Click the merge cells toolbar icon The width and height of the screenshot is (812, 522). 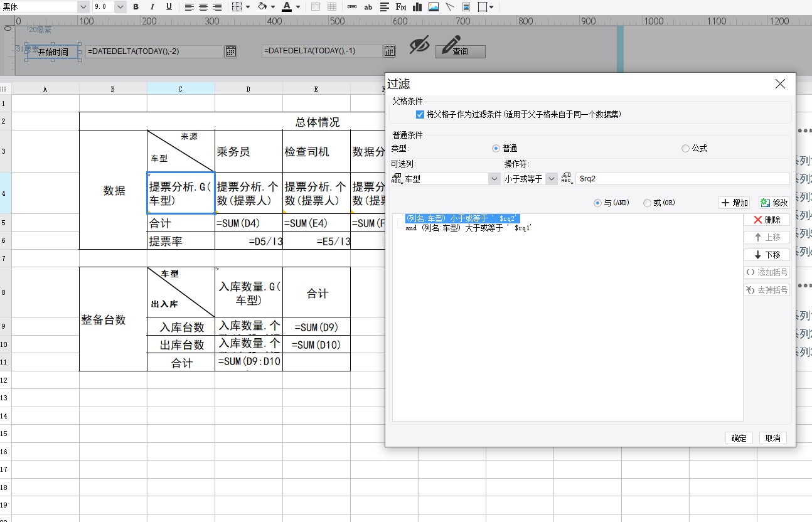(x=315, y=7)
